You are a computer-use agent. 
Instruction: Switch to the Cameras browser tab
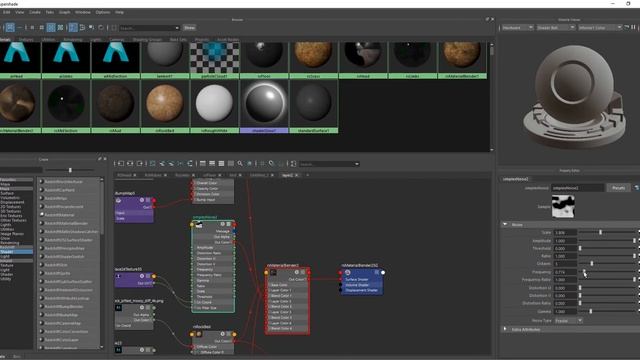pos(116,40)
